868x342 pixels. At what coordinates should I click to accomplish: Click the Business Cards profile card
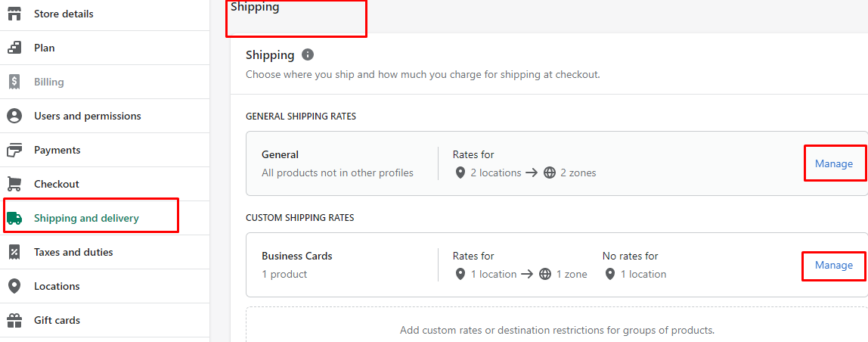pos(556,266)
